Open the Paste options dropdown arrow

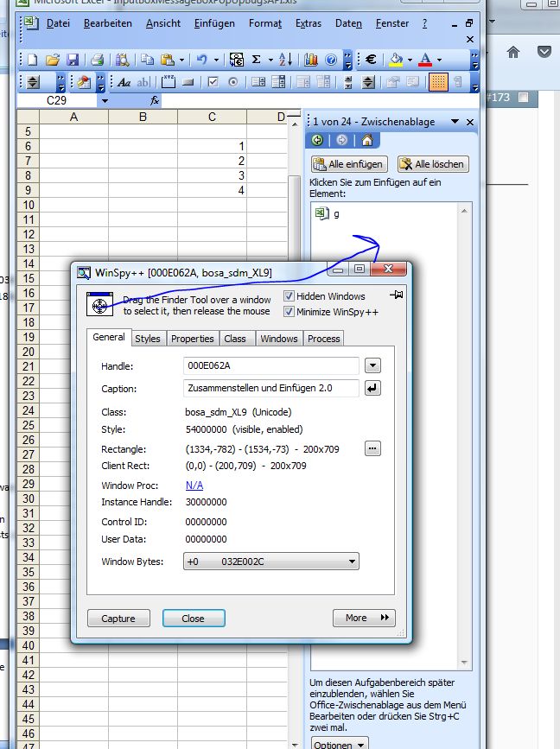(181, 60)
